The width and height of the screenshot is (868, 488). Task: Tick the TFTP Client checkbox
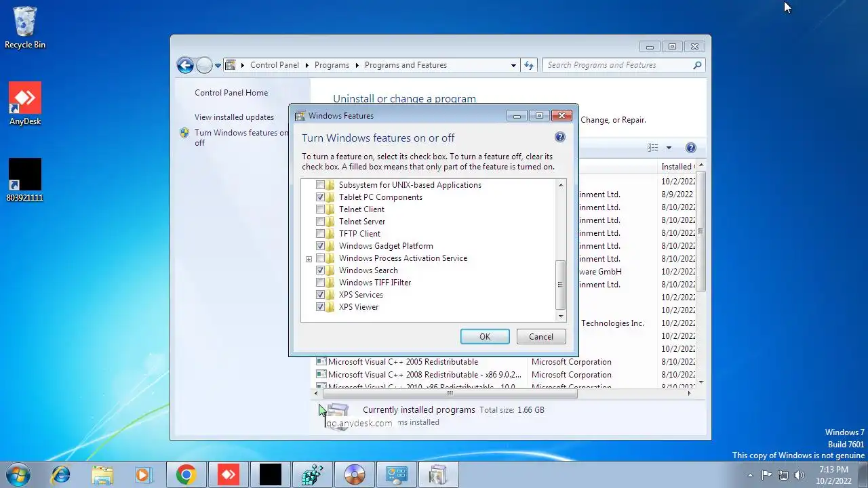321,234
